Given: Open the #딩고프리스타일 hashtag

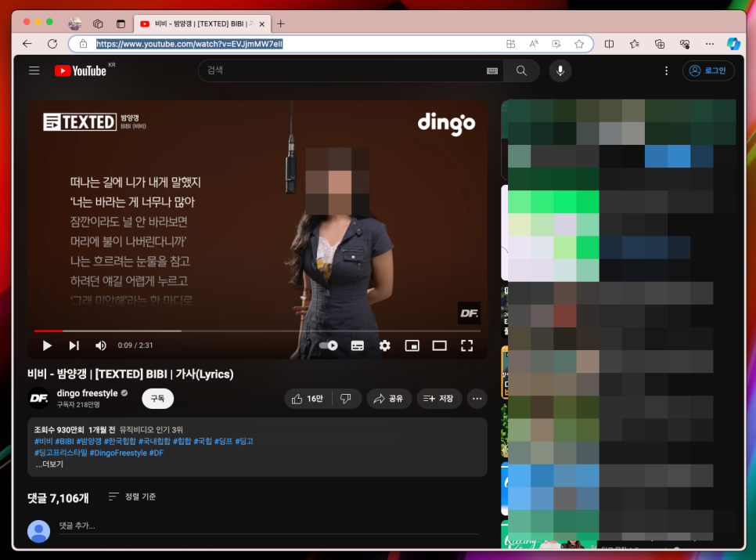Looking at the screenshot, I should [x=61, y=453].
